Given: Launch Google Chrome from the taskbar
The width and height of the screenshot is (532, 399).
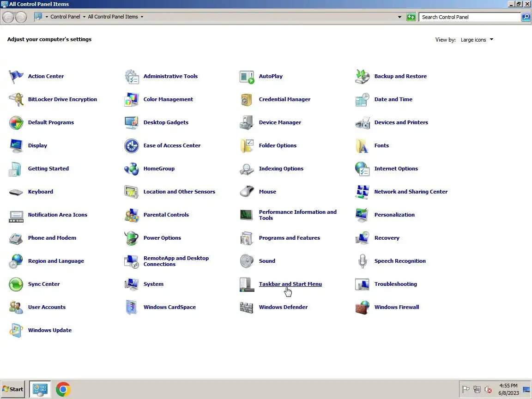Looking at the screenshot, I should point(63,389).
